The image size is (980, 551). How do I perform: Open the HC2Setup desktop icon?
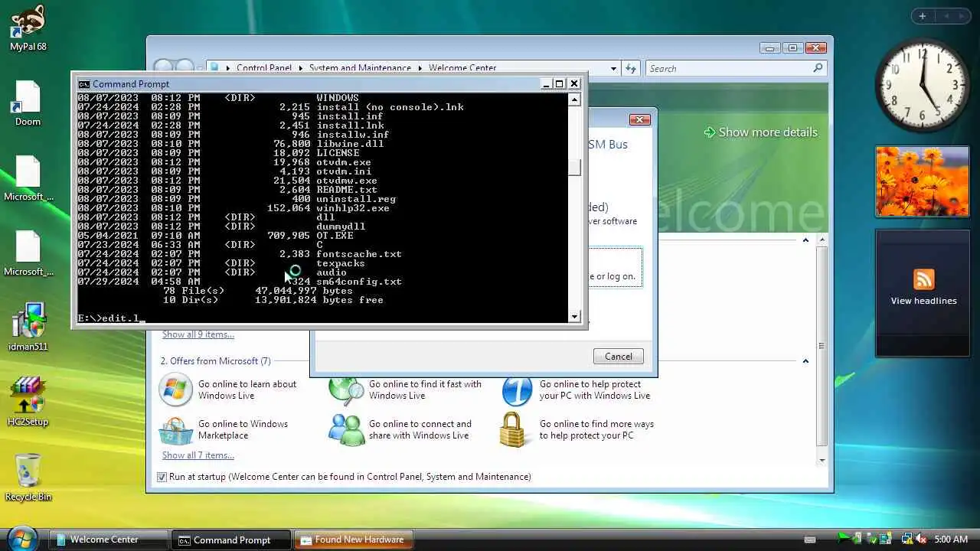pyautogui.click(x=28, y=402)
